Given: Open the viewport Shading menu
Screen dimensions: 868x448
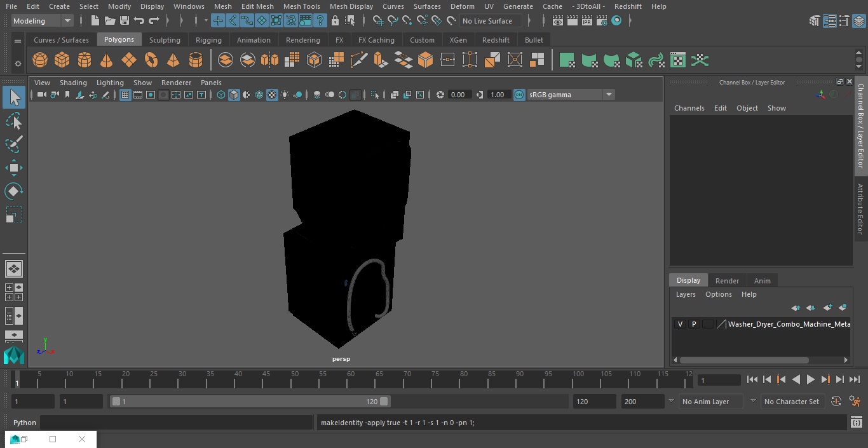Looking at the screenshot, I should pyautogui.click(x=73, y=83).
